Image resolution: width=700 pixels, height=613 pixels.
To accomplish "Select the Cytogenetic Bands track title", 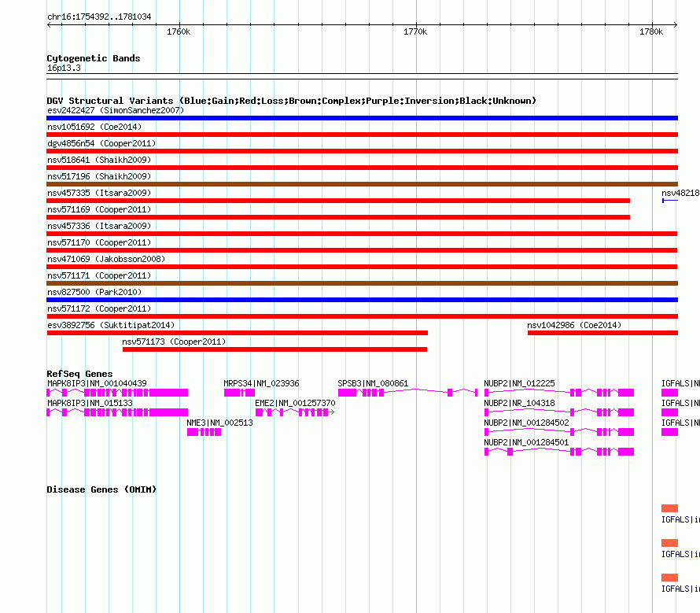I will pyautogui.click(x=94, y=58).
